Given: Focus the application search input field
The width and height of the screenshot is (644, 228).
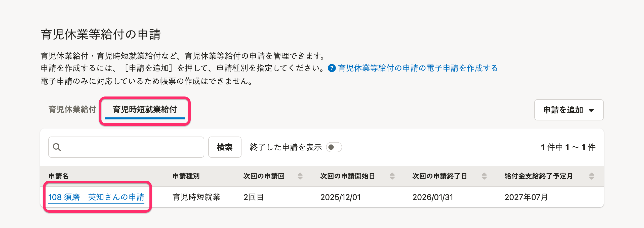Looking at the screenshot, I should (126, 147).
